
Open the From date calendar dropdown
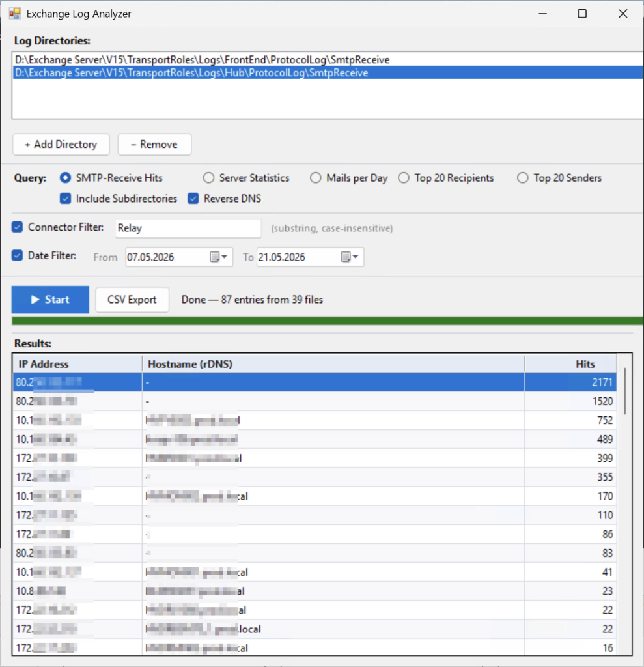click(219, 257)
